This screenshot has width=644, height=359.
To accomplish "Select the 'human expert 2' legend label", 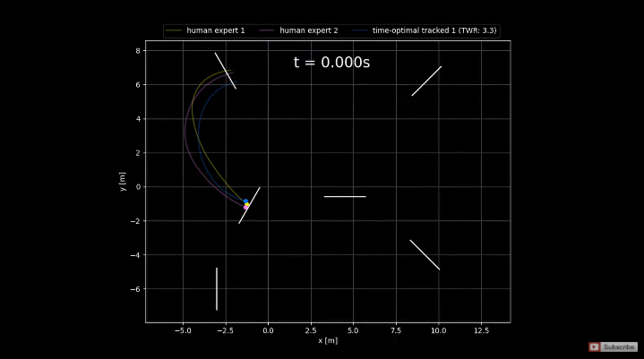I will 309,30.
